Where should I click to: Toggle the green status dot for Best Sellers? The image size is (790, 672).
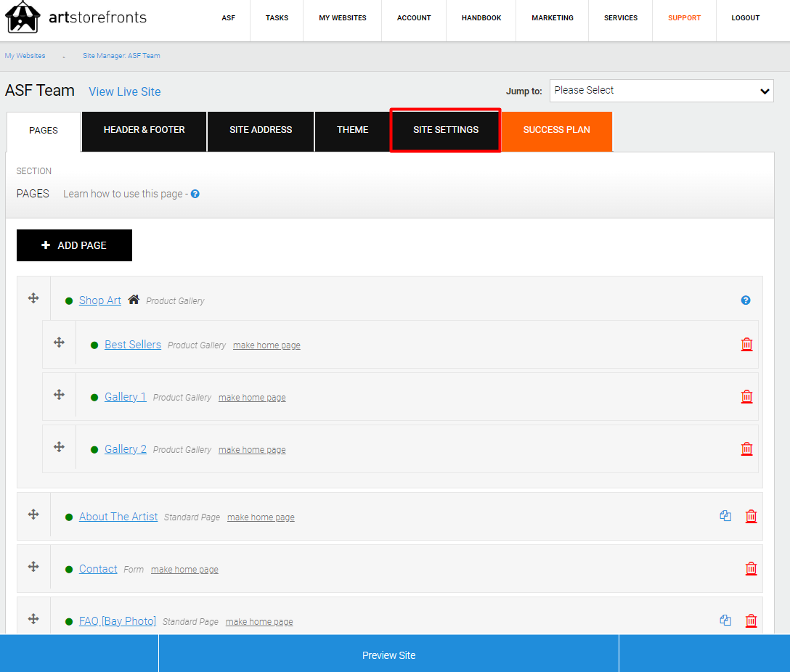pos(94,345)
